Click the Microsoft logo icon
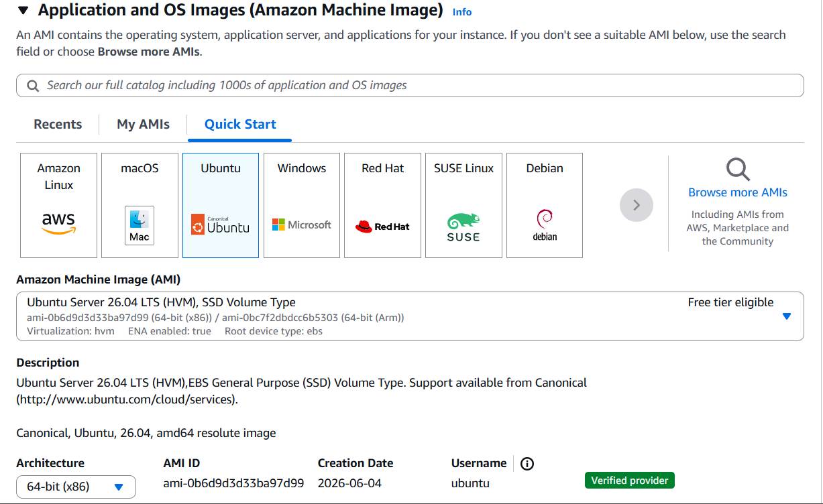 tap(302, 225)
